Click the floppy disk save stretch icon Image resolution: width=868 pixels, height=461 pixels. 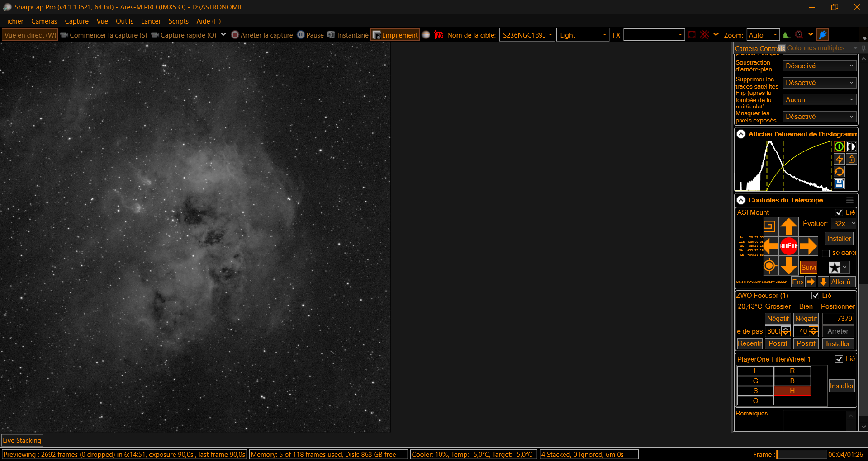[x=839, y=184]
